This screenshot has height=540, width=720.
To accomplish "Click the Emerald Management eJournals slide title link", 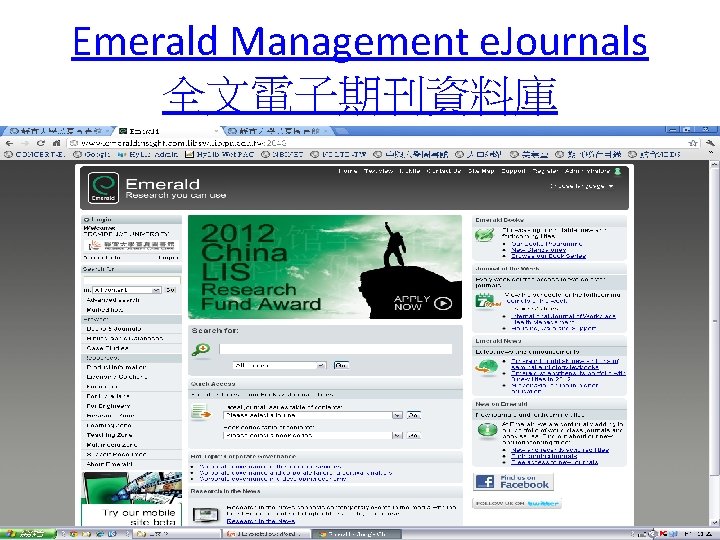I will tap(360, 41).
